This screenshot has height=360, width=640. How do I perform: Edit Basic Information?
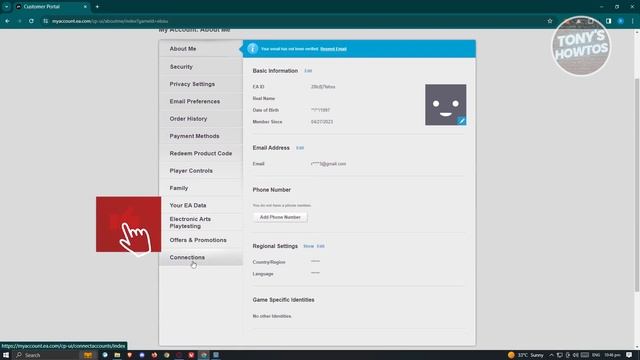308,71
